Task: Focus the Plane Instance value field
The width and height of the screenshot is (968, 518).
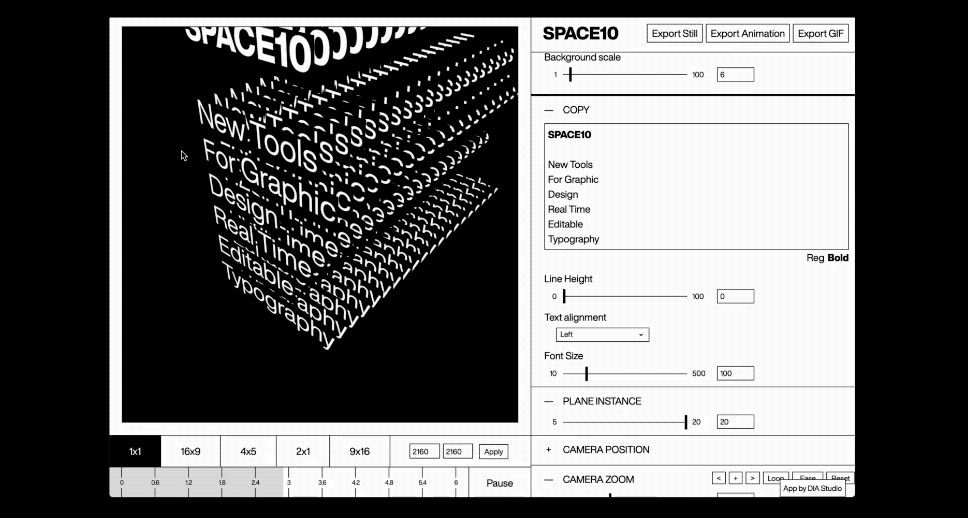Action: (x=735, y=422)
